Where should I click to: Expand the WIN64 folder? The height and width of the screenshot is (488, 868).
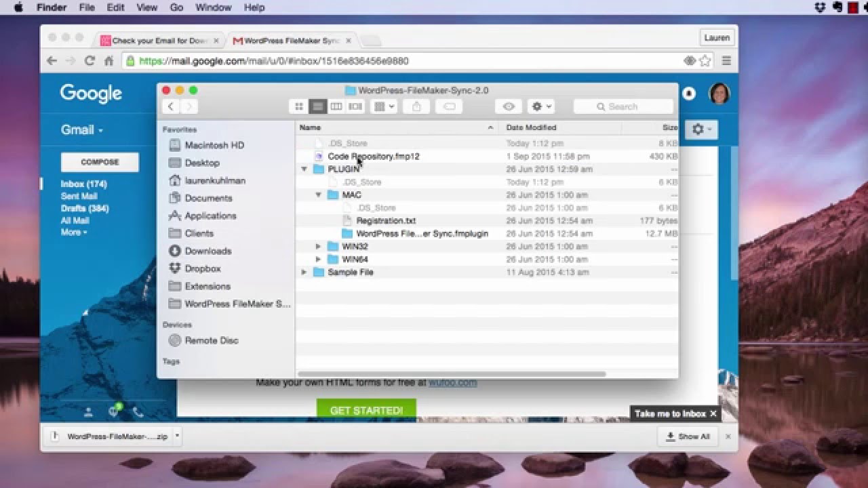[x=318, y=260]
